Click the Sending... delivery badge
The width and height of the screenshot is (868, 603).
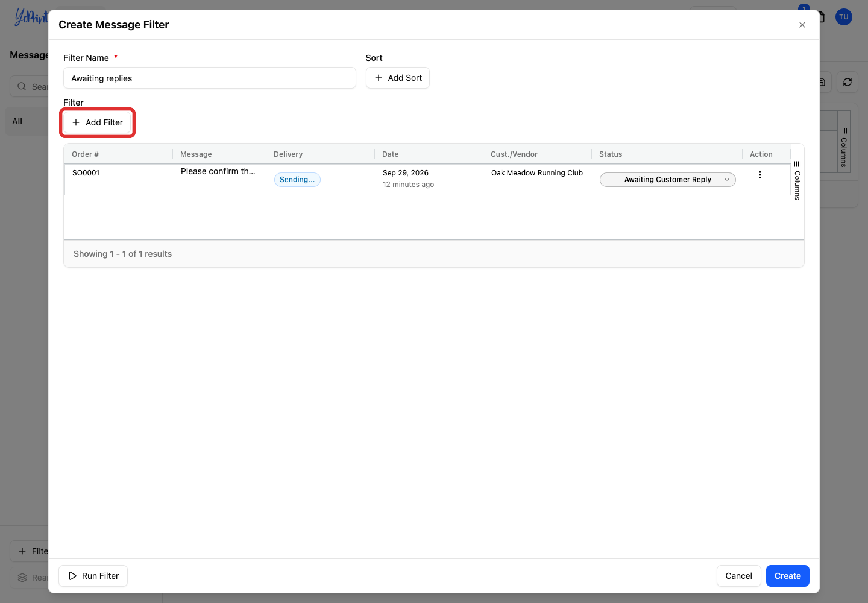point(297,180)
